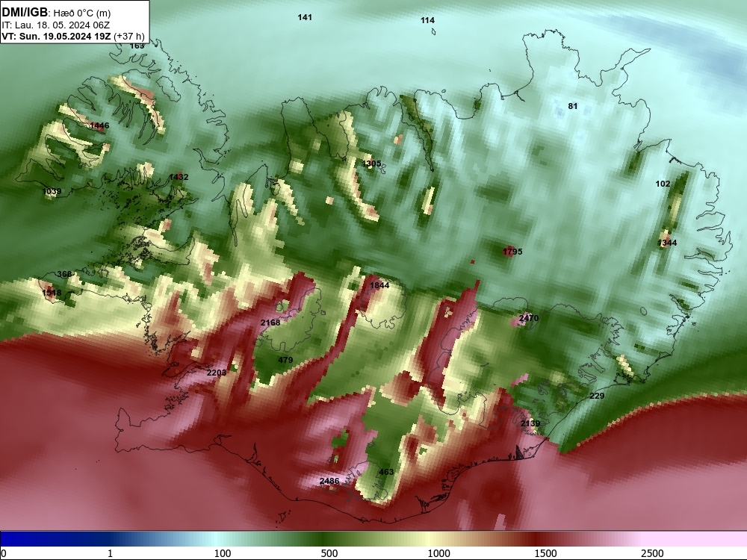Click the map value 2203

pyautogui.click(x=217, y=373)
